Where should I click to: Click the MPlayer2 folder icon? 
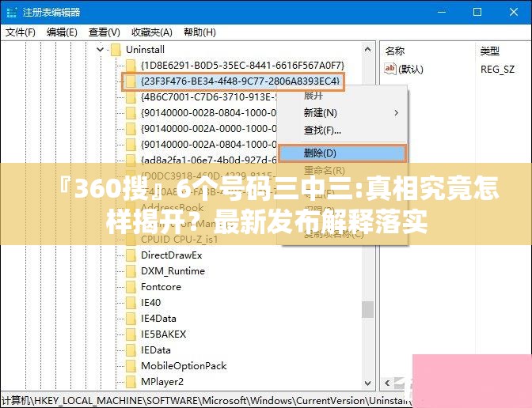pos(131,382)
